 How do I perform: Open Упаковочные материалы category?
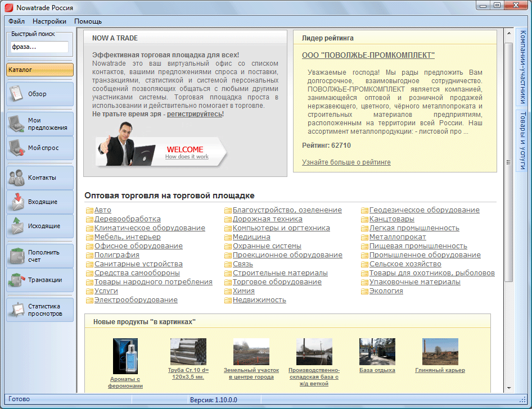(414, 282)
